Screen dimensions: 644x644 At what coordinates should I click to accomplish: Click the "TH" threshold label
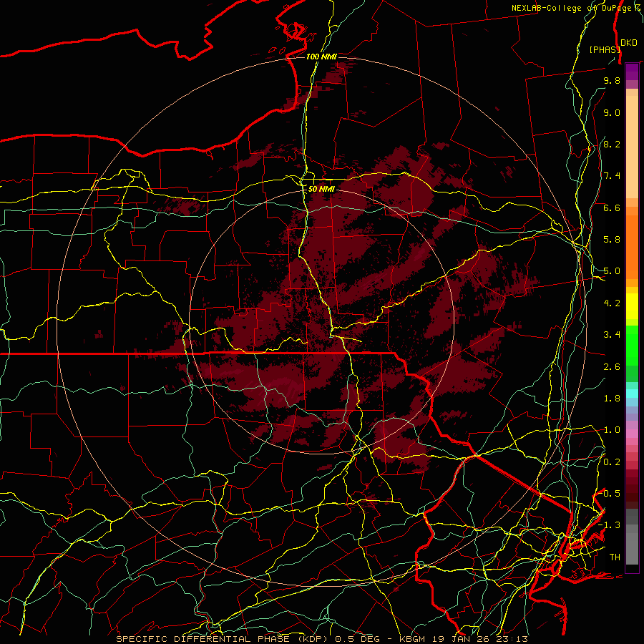pos(615,557)
